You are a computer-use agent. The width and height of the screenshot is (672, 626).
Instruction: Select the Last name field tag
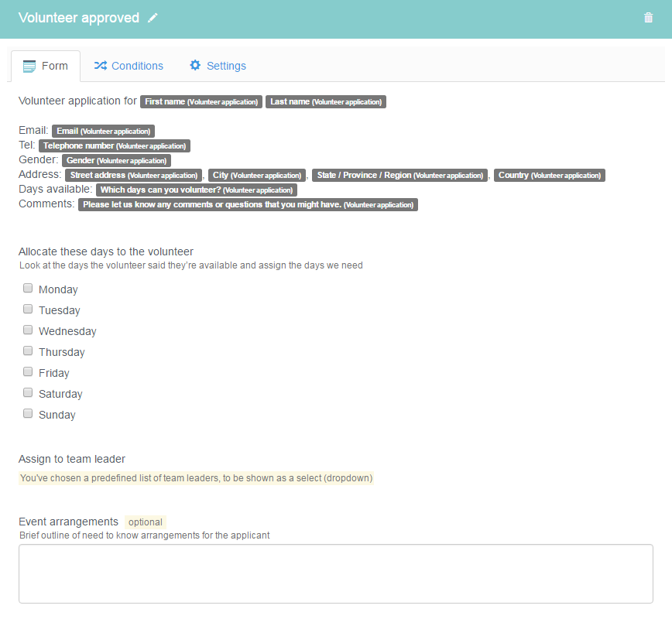325,101
